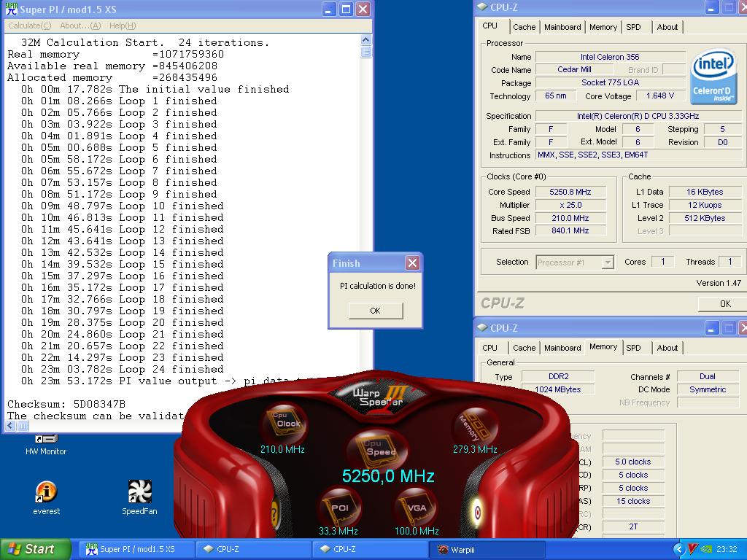This screenshot has width=747, height=560.
Task: Click the Memory orb in Warp Speeder
Action: click(473, 426)
